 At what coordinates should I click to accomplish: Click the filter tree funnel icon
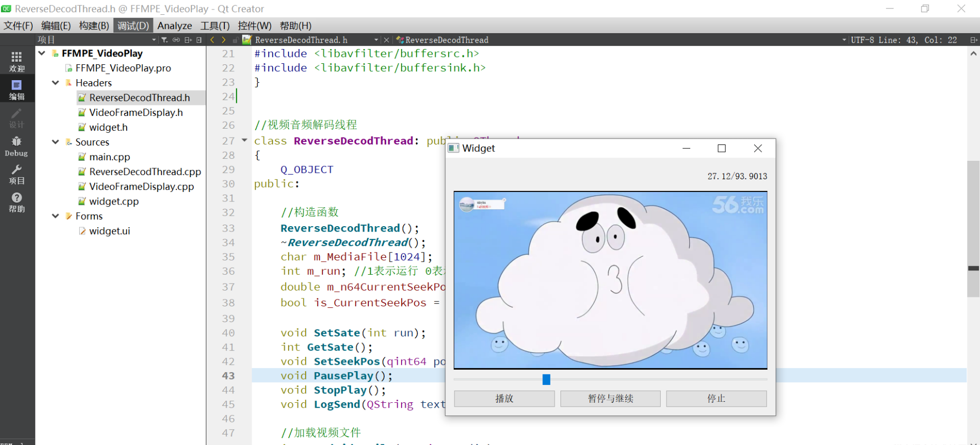click(164, 40)
